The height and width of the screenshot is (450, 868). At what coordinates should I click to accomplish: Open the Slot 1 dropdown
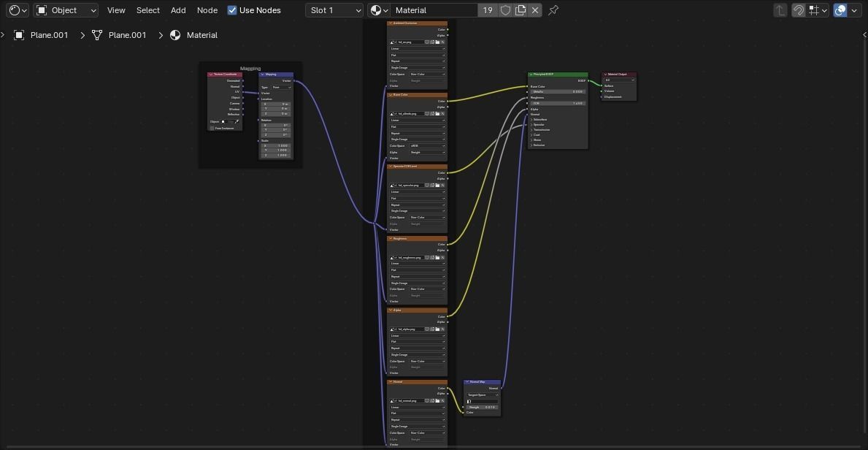pyautogui.click(x=334, y=10)
